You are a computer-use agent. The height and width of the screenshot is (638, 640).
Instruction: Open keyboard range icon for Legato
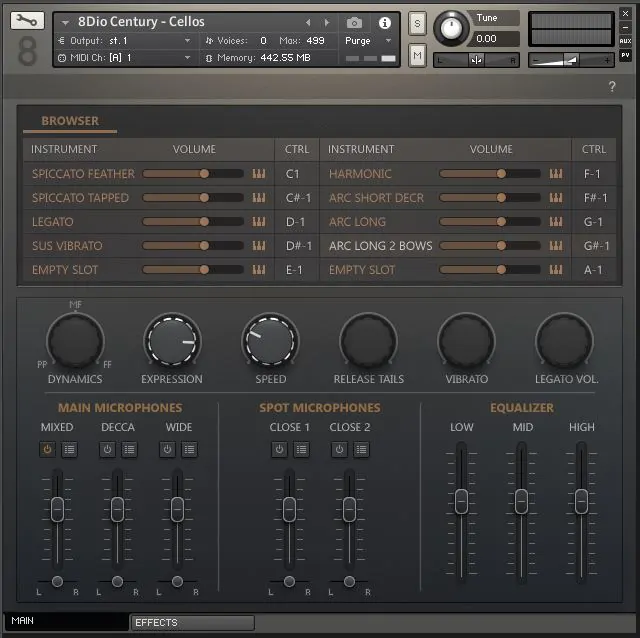(259, 222)
